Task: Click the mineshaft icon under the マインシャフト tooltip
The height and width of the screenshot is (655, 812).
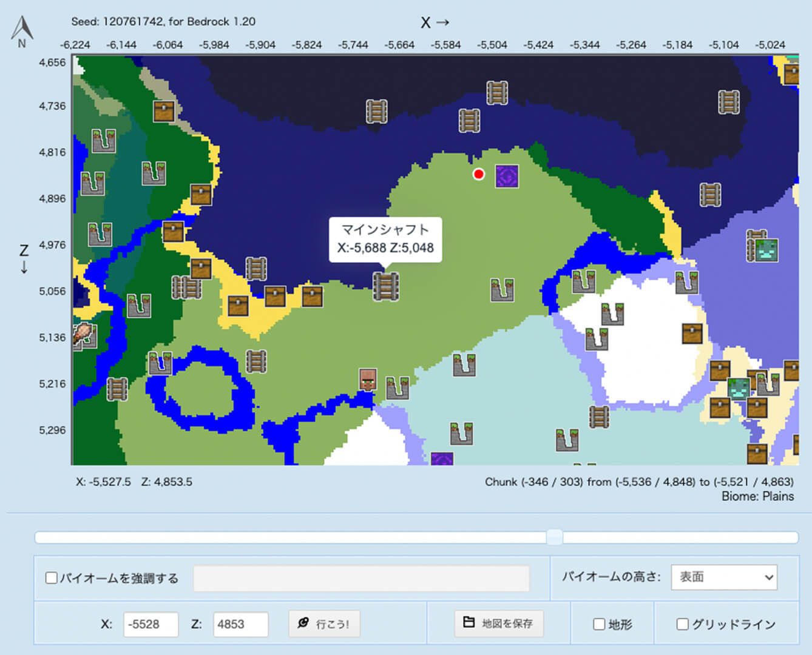Action: (x=385, y=286)
